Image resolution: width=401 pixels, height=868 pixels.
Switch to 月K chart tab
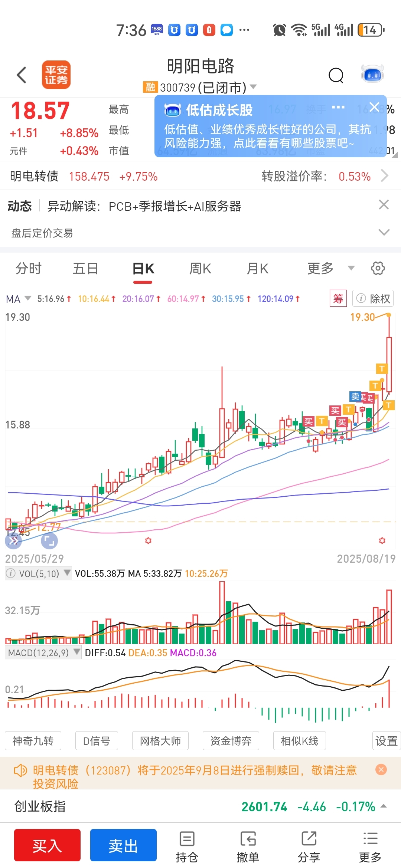click(x=258, y=268)
